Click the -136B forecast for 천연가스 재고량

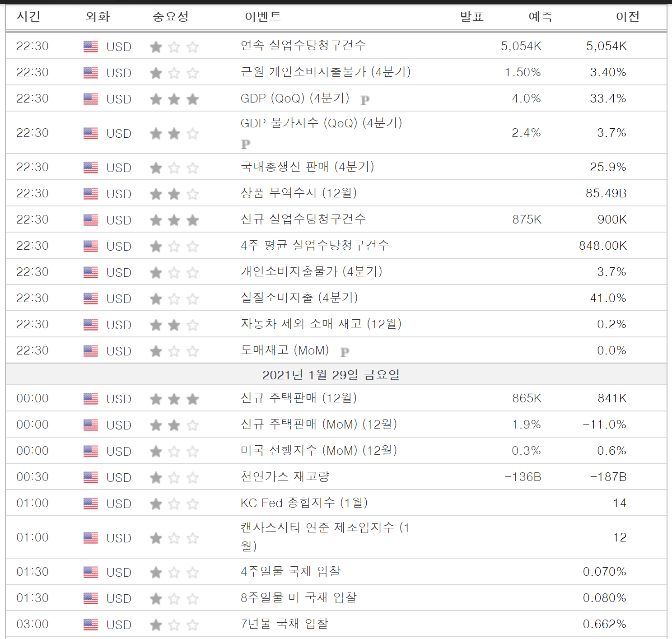pyautogui.click(x=523, y=477)
